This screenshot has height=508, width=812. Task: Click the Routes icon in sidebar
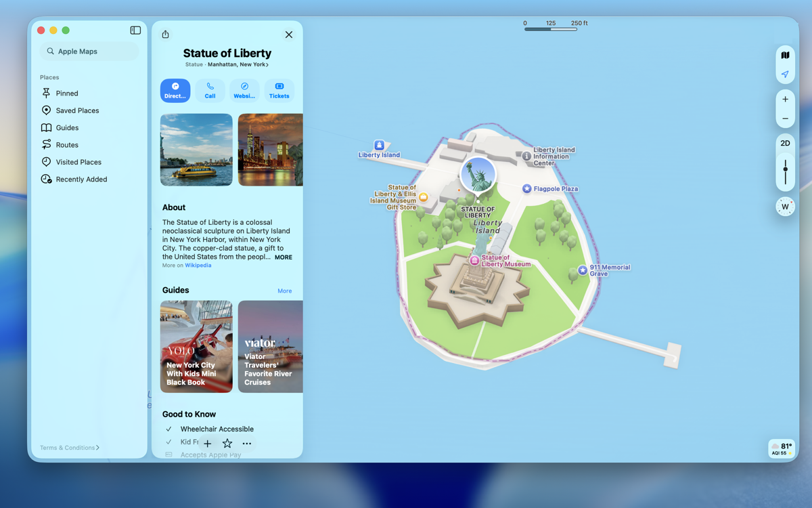46,144
